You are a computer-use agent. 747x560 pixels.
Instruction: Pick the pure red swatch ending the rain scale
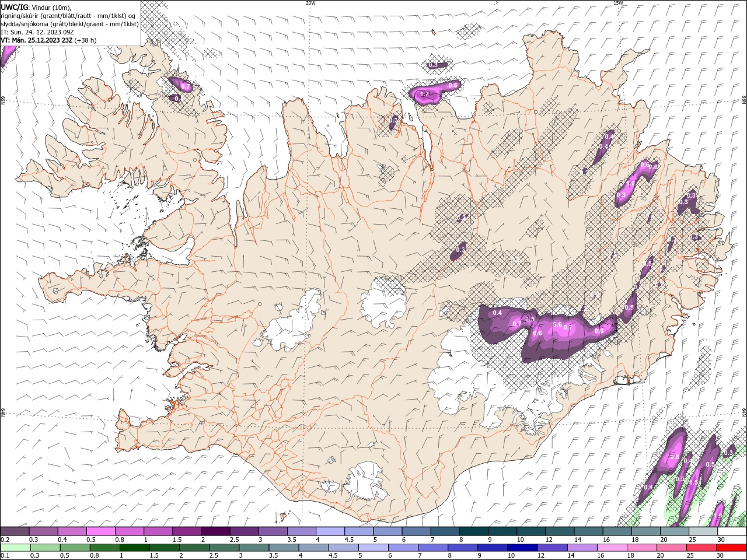click(732, 548)
